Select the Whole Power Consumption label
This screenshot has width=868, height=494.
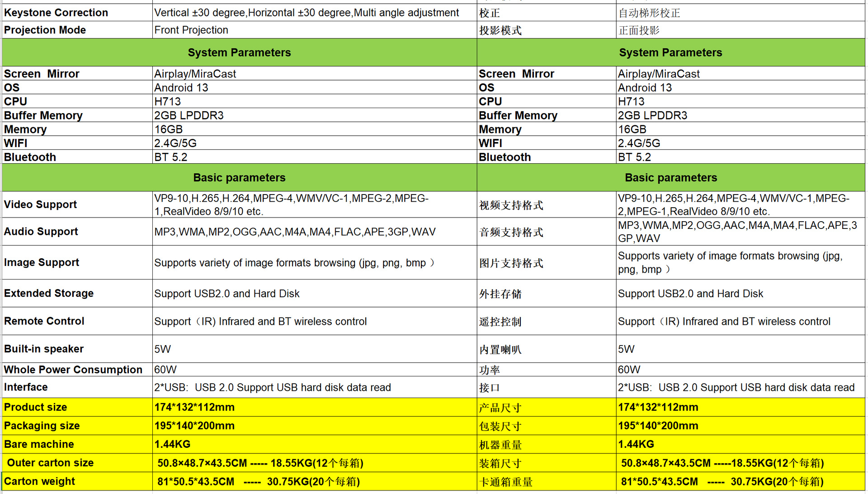point(73,370)
